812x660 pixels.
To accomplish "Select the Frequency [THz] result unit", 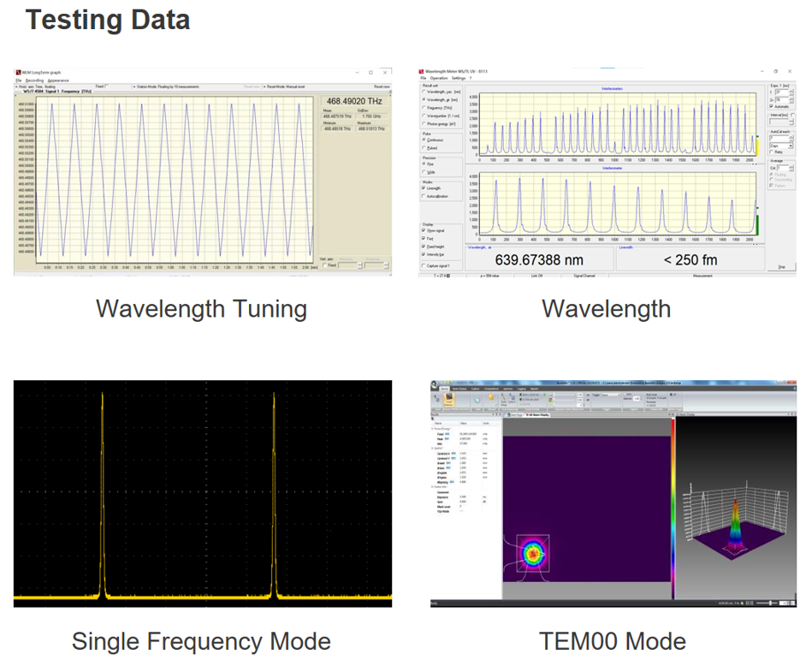I will click(424, 110).
